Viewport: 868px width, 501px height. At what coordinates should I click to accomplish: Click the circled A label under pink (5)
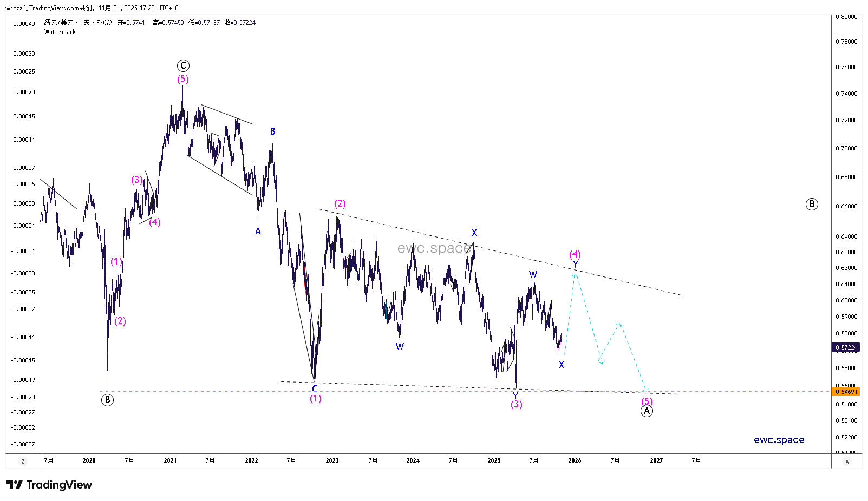tap(647, 411)
